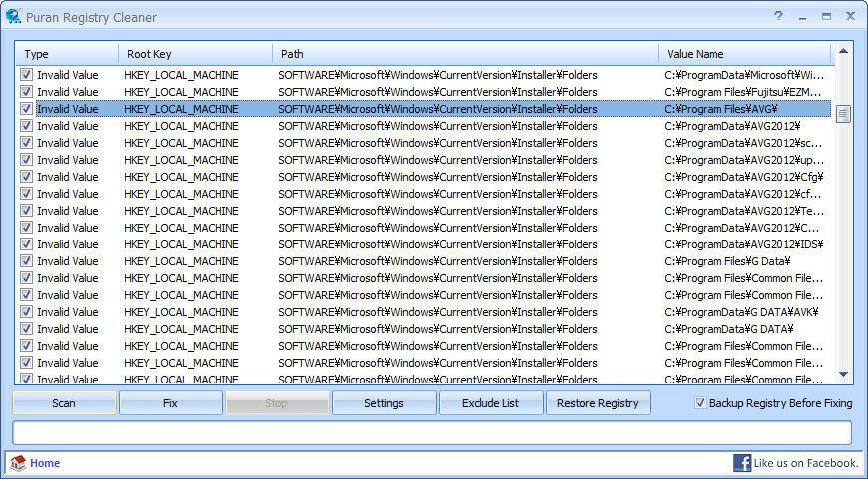Screen dimensions: 868x479
Task: Select the C:¥ProgramData¥AVG2012¥IDS¥ value cell
Action: [x=744, y=244]
